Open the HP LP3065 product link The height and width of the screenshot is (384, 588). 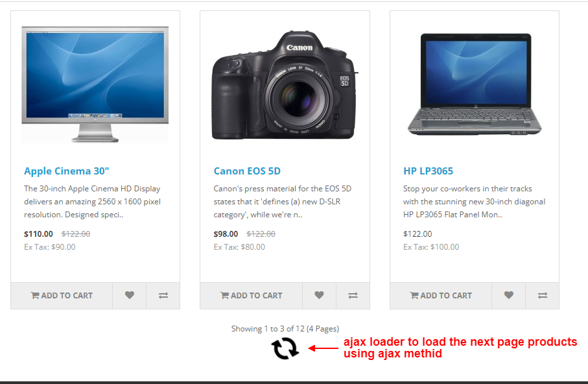coord(429,171)
